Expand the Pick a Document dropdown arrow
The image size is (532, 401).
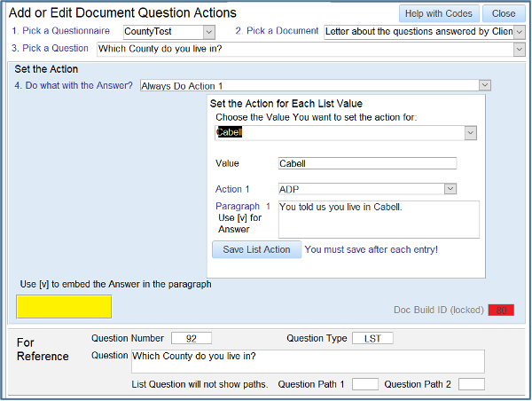tap(519, 32)
